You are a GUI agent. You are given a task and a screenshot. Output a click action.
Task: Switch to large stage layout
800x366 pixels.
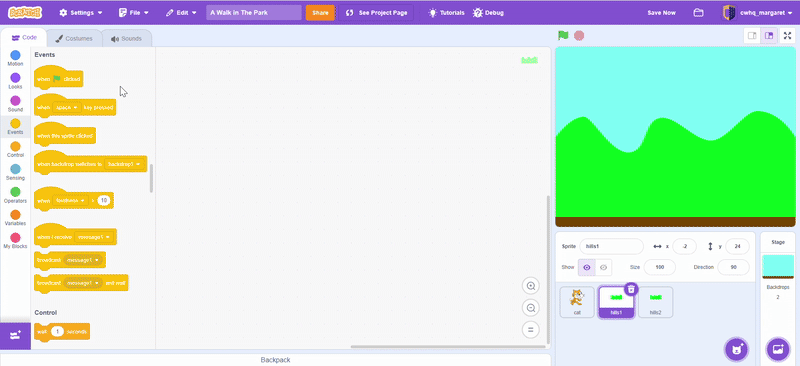point(769,36)
